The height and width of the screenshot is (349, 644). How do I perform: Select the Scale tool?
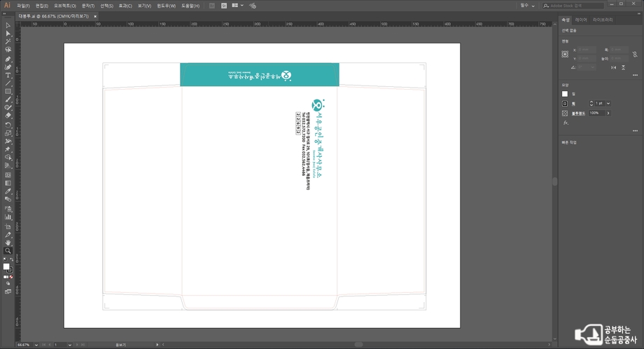8,133
